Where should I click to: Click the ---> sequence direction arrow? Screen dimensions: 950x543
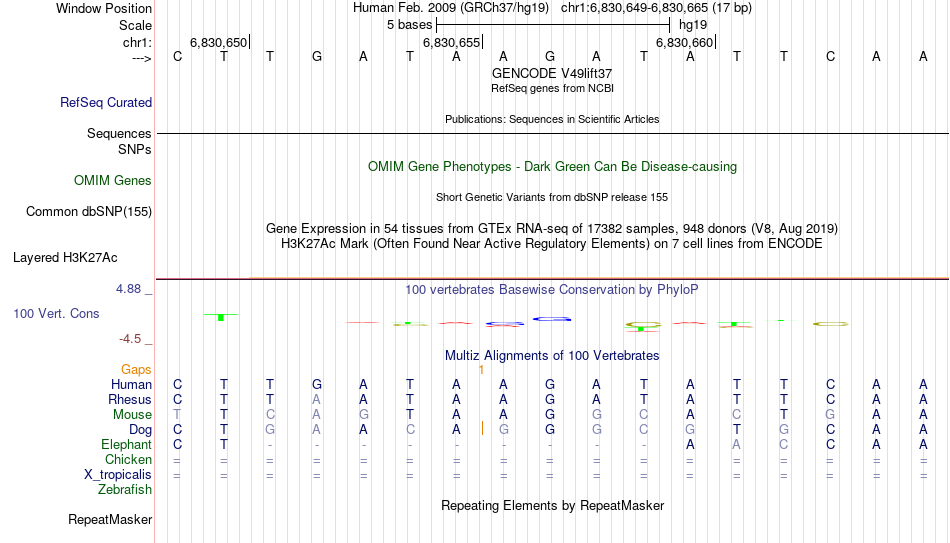click(x=141, y=58)
